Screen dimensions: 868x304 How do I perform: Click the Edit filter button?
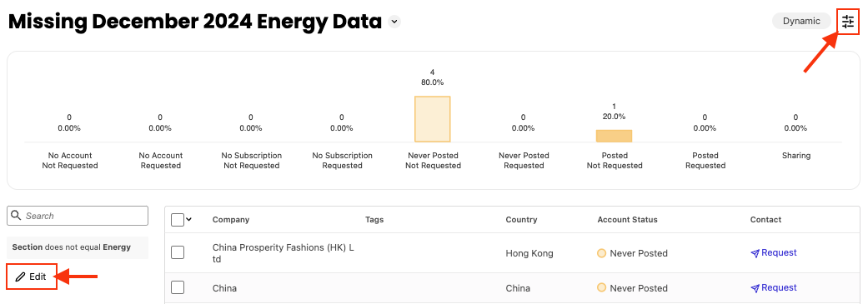click(32, 277)
